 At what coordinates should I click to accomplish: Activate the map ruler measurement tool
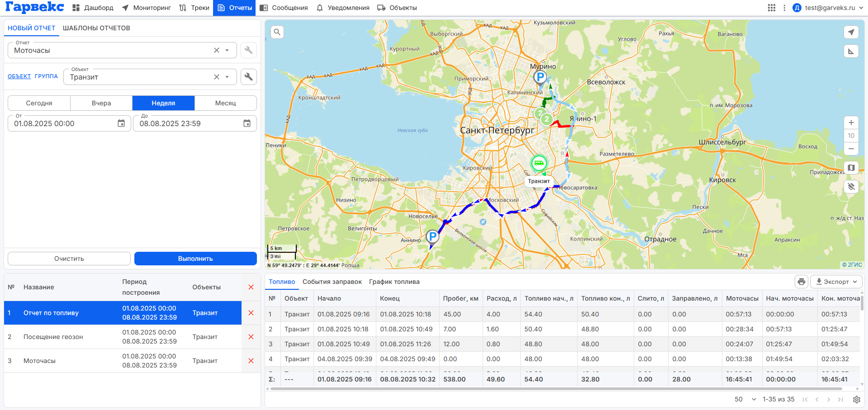[851, 51]
